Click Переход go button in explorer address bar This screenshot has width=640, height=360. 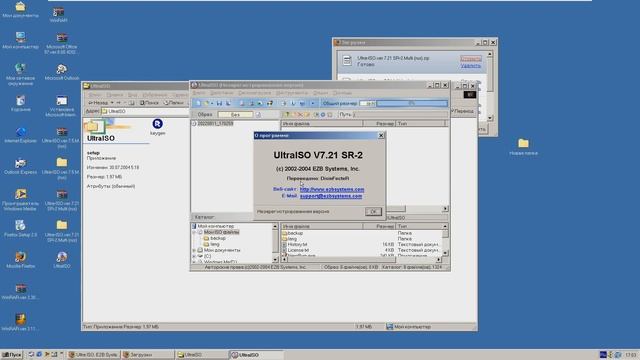point(464,111)
